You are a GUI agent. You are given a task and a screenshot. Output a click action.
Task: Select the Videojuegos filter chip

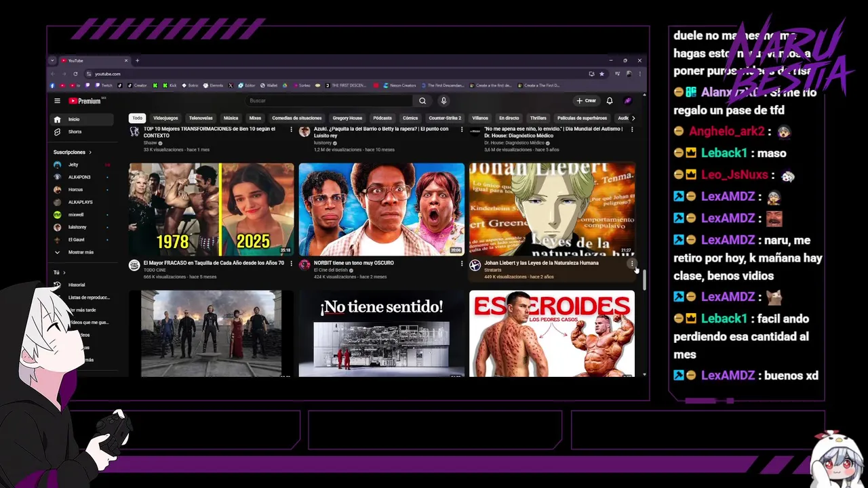(x=165, y=118)
